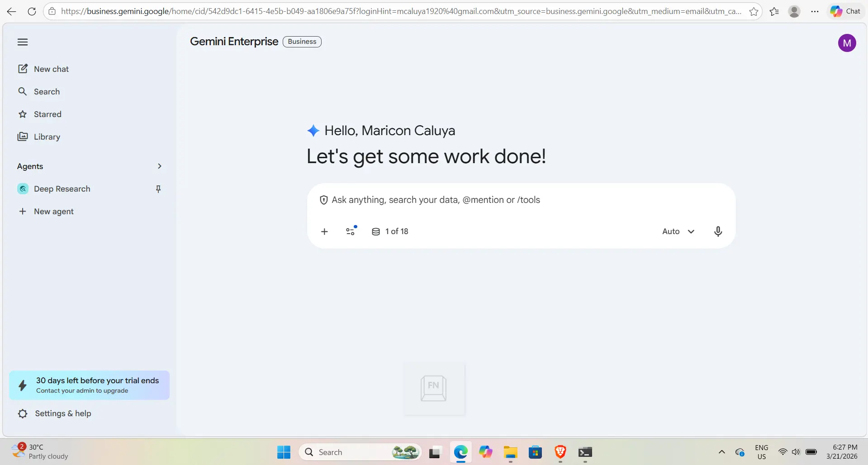Open the Copilot Chat button
Screen dimensions: 868x465
point(845,11)
